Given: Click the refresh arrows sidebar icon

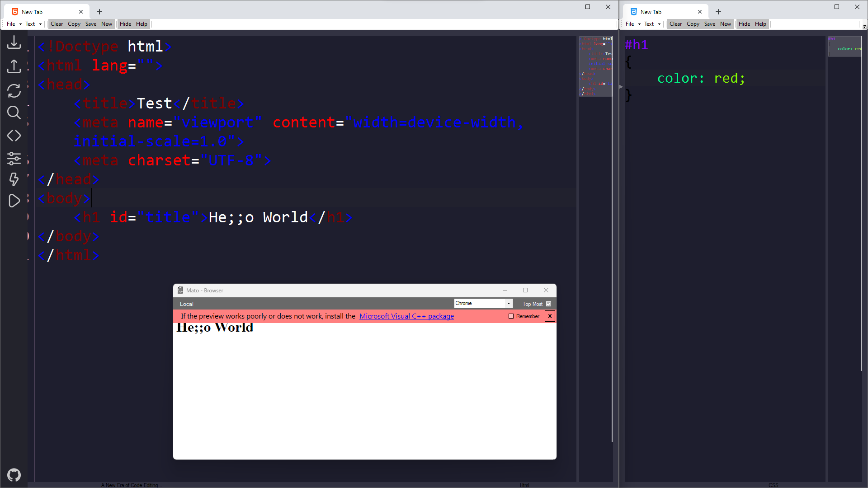Looking at the screenshot, I should (x=14, y=91).
